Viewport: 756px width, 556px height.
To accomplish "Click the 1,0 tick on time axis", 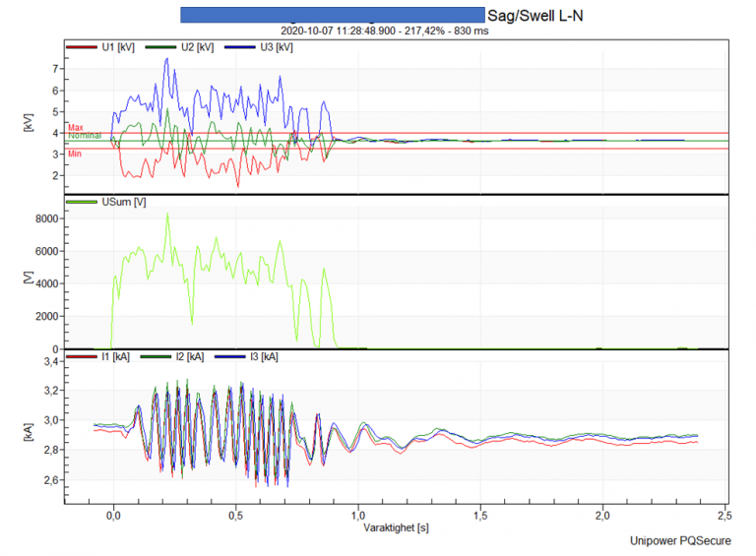I will [x=358, y=516].
